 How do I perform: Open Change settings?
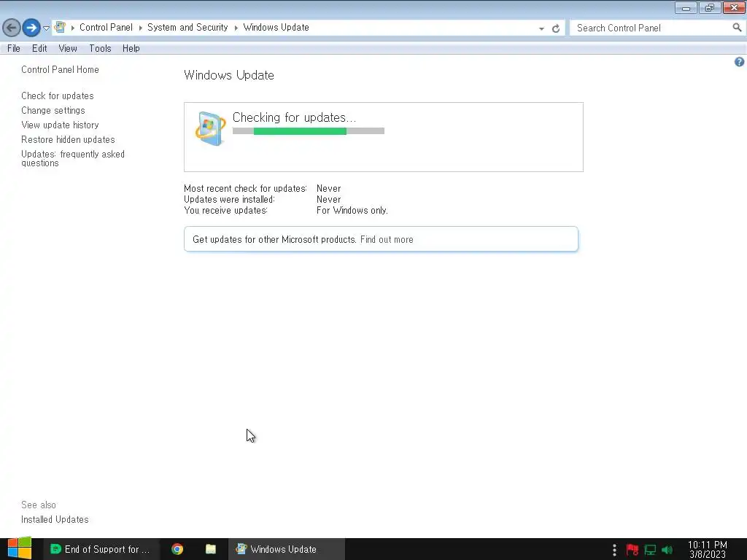point(53,111)
